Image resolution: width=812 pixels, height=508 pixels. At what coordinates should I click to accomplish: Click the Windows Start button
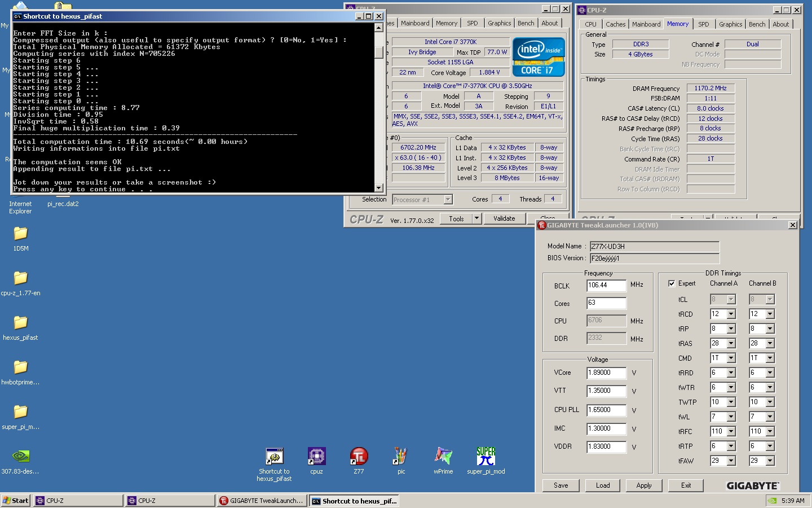15,501
